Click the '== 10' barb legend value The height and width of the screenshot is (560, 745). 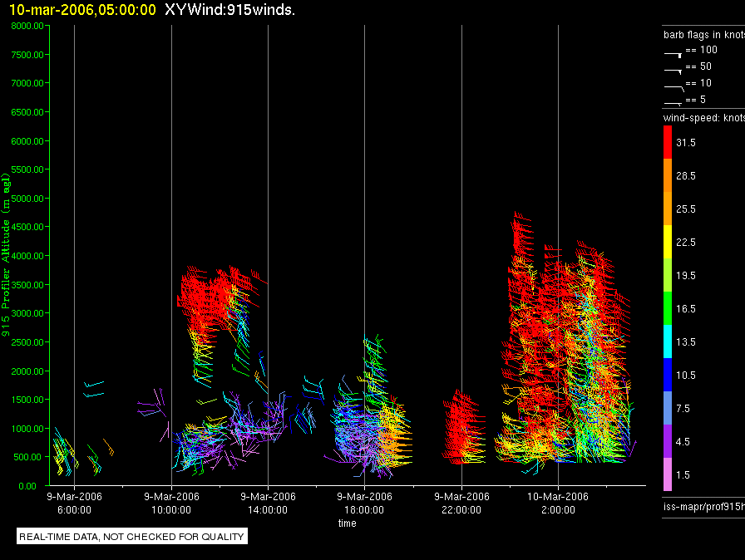pyautogui.click(x=698, y=83)
